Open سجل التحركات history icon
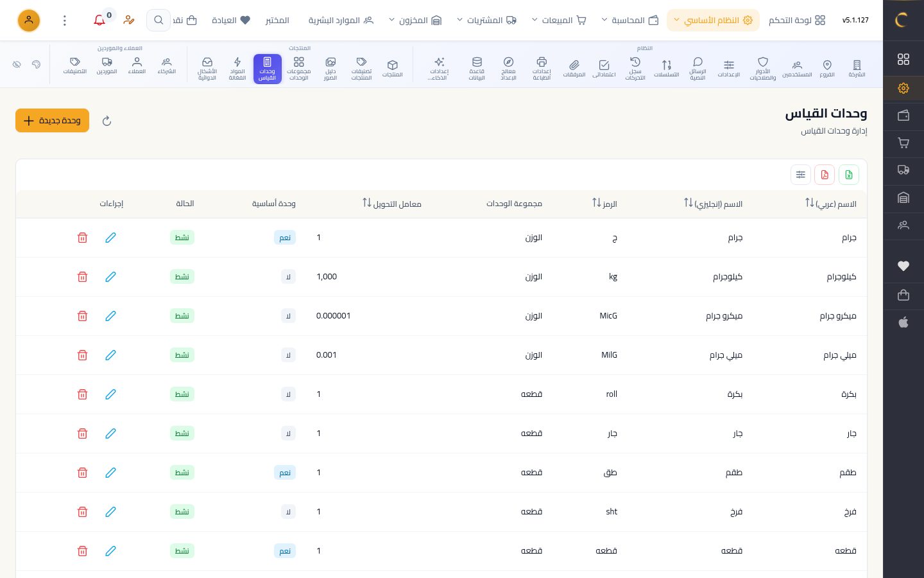This screenshot has height=578, width=924. [635, 68]
